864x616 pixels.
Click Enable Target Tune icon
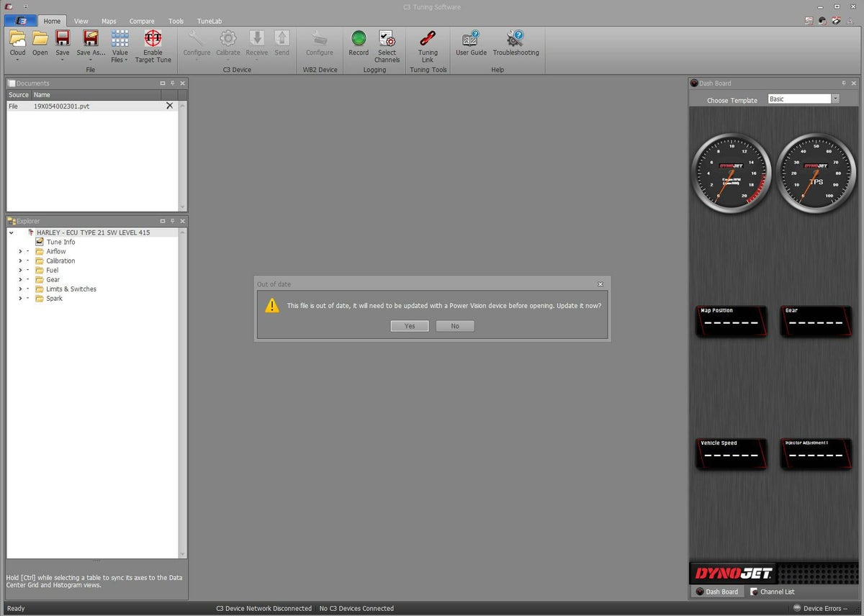tap(153, 39)
